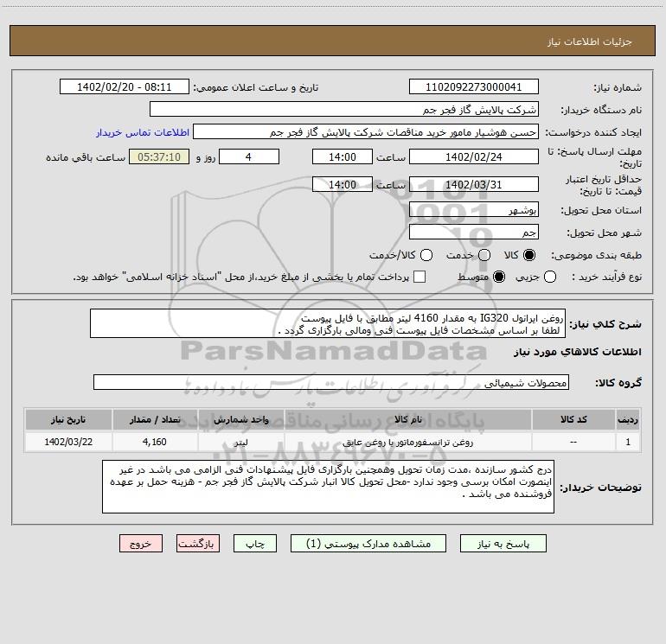Select the کالا/خدمت radio button
This screenshot has height=644, width=666.
click(426, 255)
